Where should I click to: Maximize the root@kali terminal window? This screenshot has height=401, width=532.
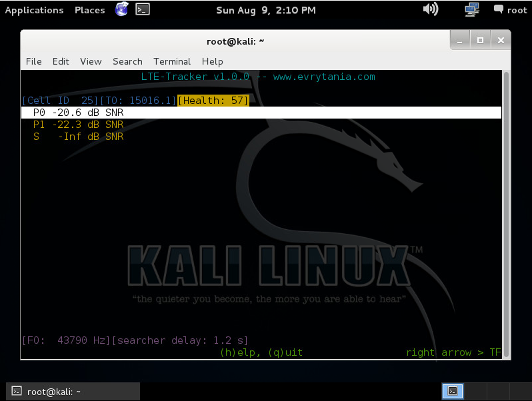tap(480, 41)
